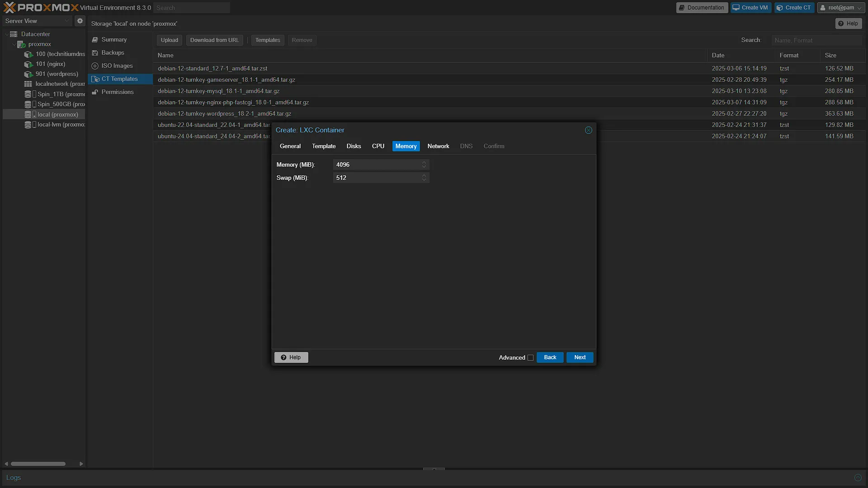The height and width of the screenshot is (488, 868).
Task: Switch to the Disks tab
Action: coord(354,146)
